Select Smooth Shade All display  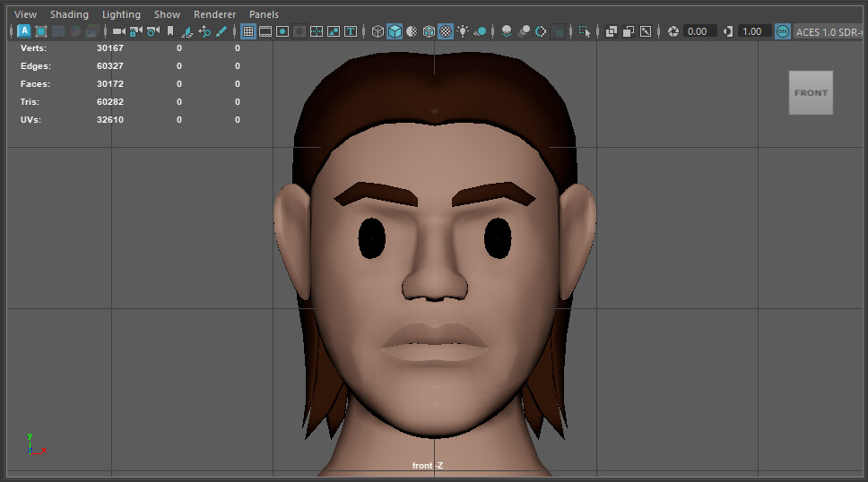(395, 31)
